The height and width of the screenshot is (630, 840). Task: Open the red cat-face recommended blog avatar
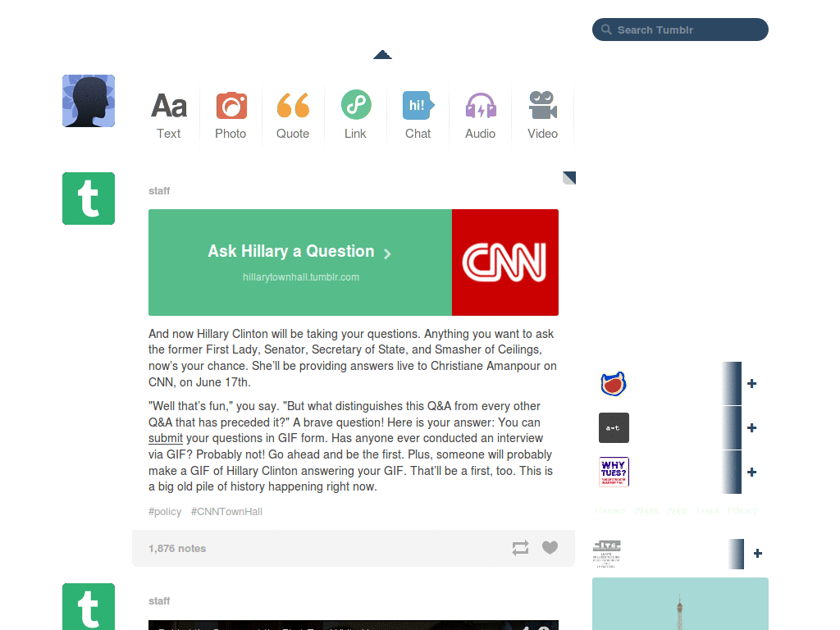point(614,384)
